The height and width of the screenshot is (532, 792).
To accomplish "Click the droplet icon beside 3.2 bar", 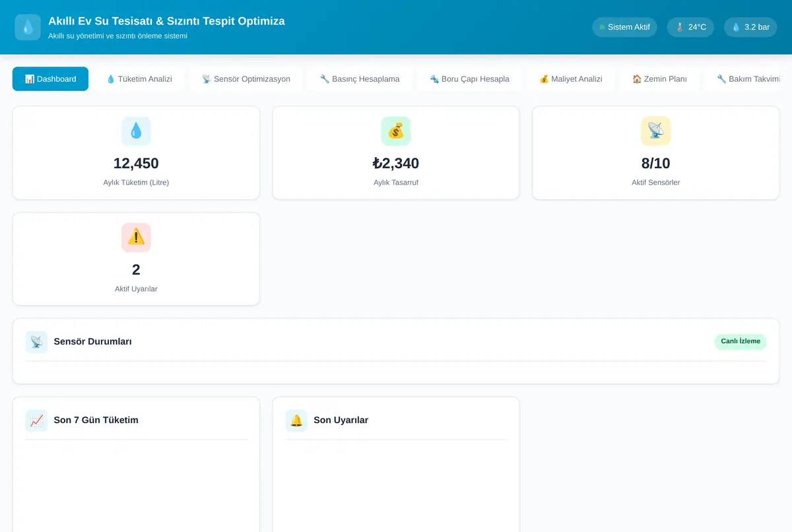I will 736,27.
